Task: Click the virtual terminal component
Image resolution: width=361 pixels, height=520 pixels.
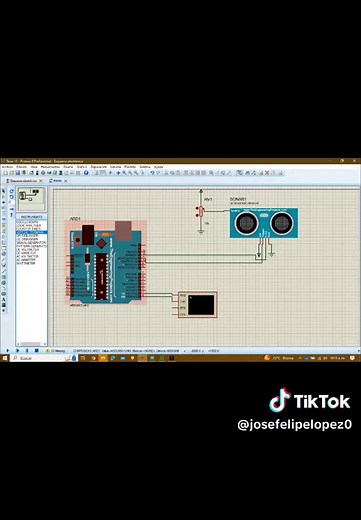Action: [x=198, y=305]
